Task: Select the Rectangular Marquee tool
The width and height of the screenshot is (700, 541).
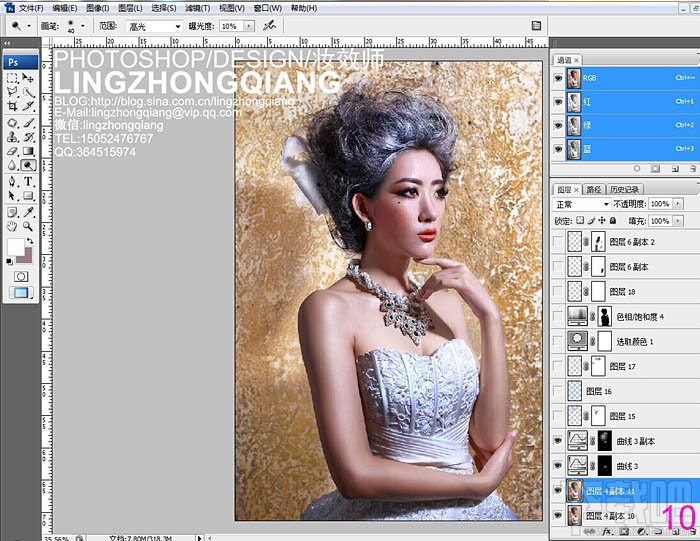Action: click(12, 78)
